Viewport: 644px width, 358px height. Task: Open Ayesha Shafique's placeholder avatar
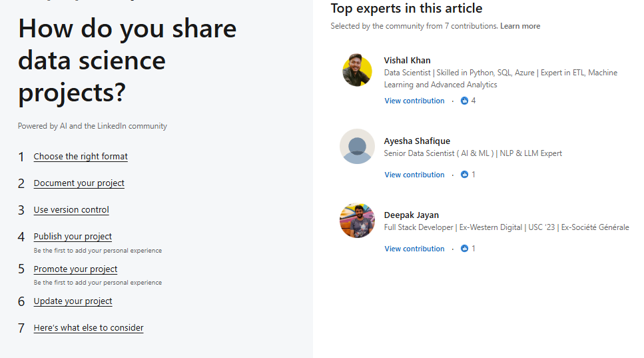tap(358, 146)
